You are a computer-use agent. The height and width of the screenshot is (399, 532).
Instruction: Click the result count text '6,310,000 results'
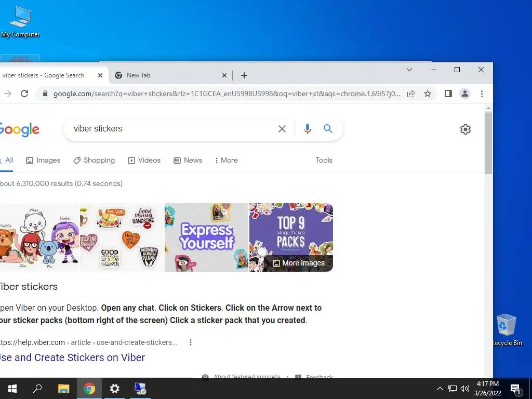click(x=45, y=183)
